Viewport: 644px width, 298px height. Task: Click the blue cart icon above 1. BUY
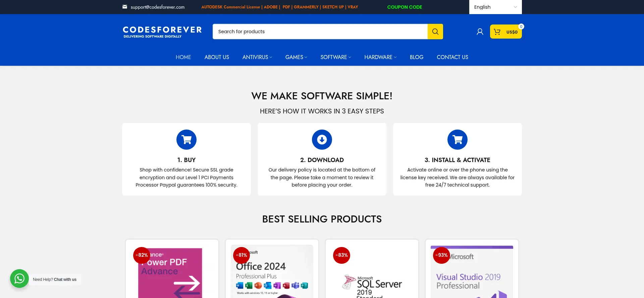186,140
